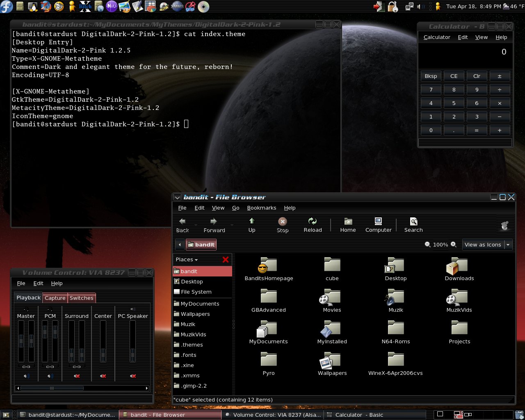Screen dimensions: 525x420
Task: Unmute the Surround channel
Action: (x=77, y=376)
